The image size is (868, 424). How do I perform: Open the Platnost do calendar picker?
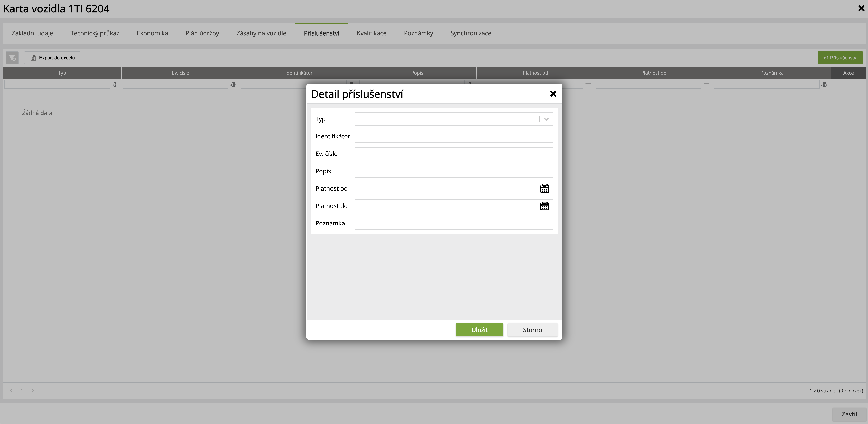pyautogui.click(x=544, y=206)
